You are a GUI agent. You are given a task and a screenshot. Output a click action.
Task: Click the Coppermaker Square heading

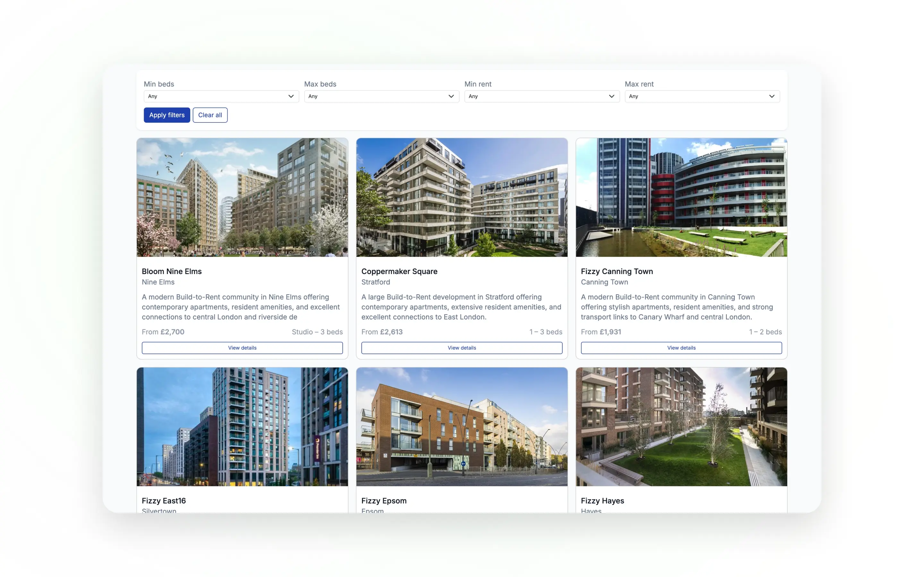coord(399,271)
